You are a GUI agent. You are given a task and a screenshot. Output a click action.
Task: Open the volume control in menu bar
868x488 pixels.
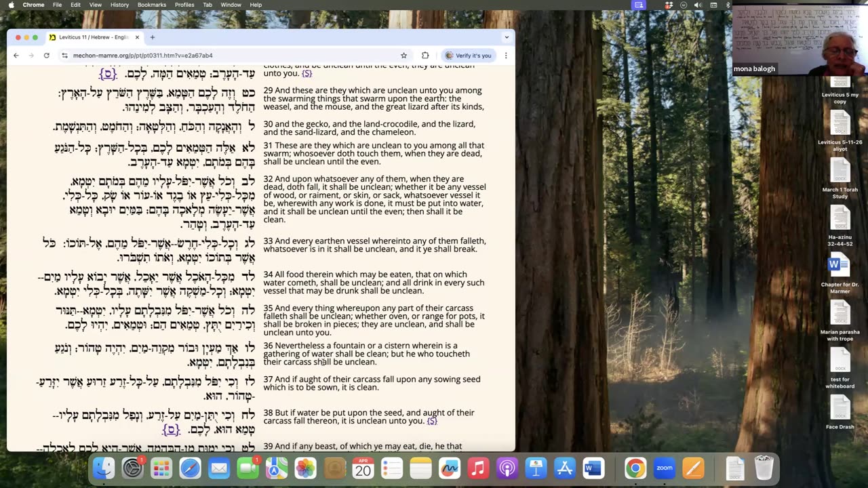(x=698, y=5)
